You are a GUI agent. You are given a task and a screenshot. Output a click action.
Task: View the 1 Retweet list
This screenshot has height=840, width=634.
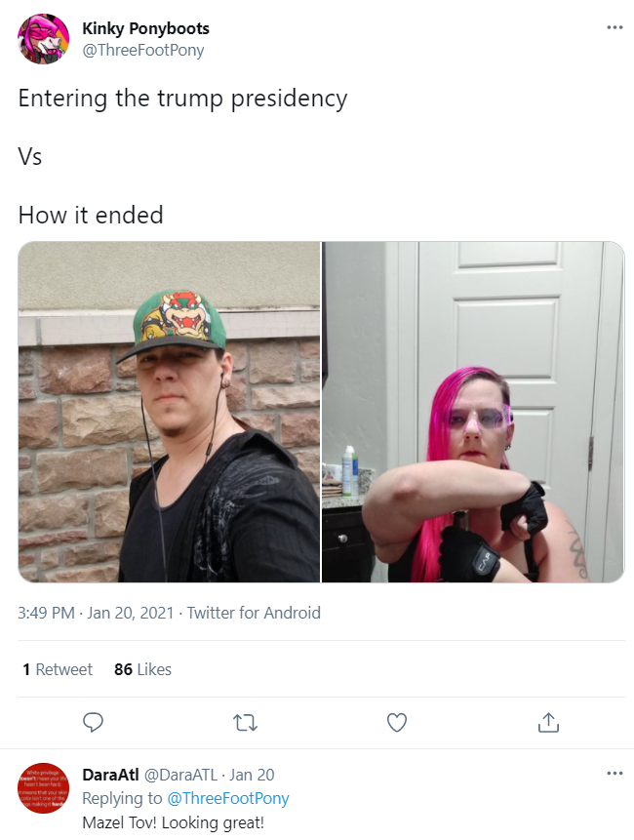[x=58, y=669]
